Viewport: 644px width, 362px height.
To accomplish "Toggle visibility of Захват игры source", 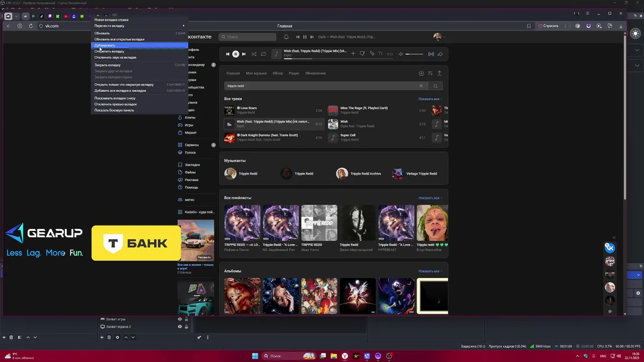I will coord(180,319).
